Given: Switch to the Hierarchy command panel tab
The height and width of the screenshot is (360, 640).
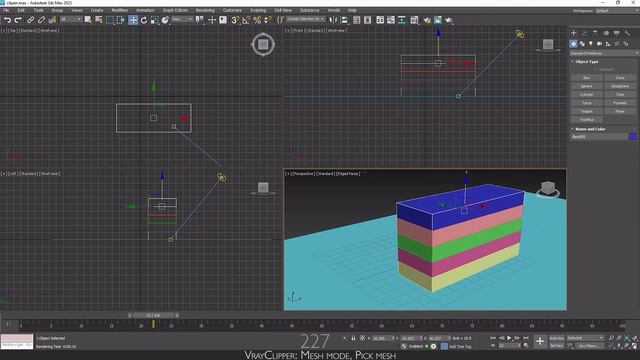Looking at the screenshot, I should point(595,33).
